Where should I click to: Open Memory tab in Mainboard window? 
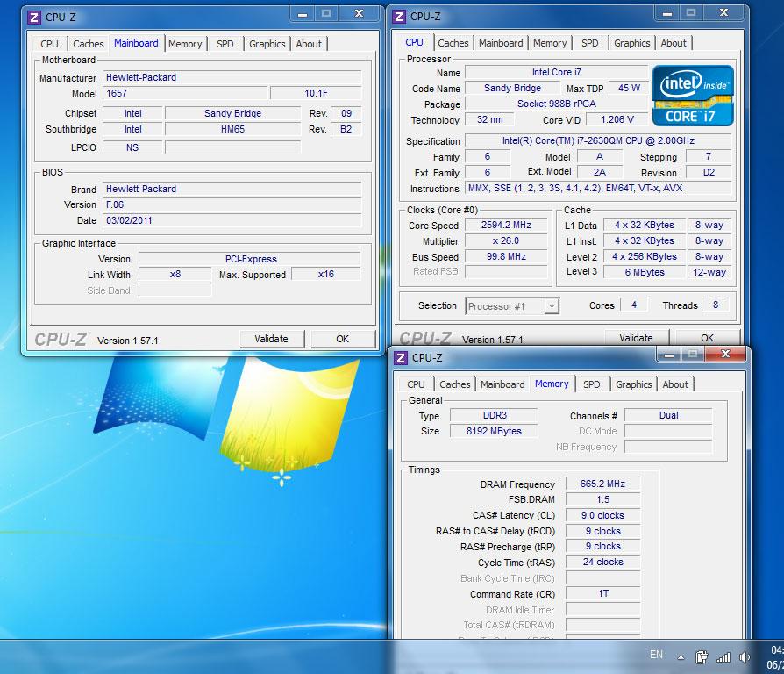point(185,44)
